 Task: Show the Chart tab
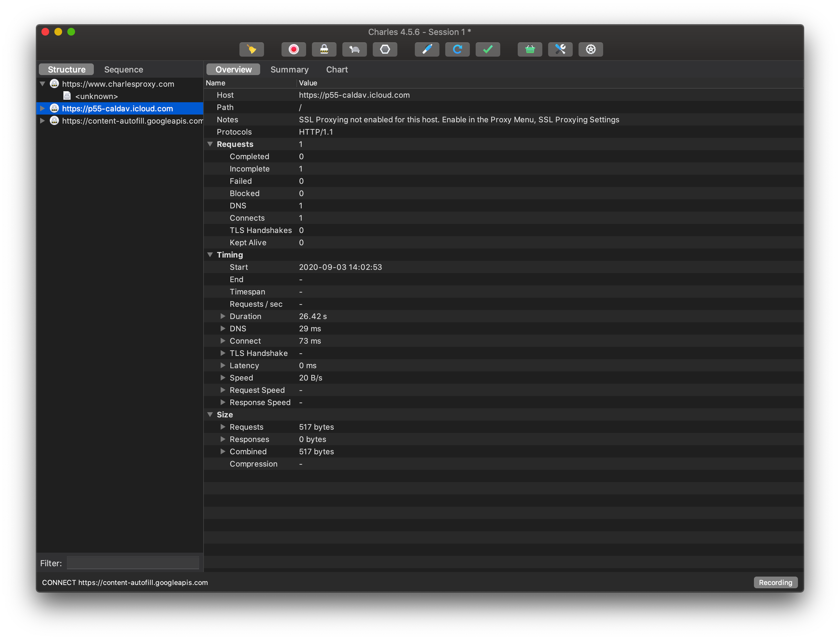coord(337,69)
